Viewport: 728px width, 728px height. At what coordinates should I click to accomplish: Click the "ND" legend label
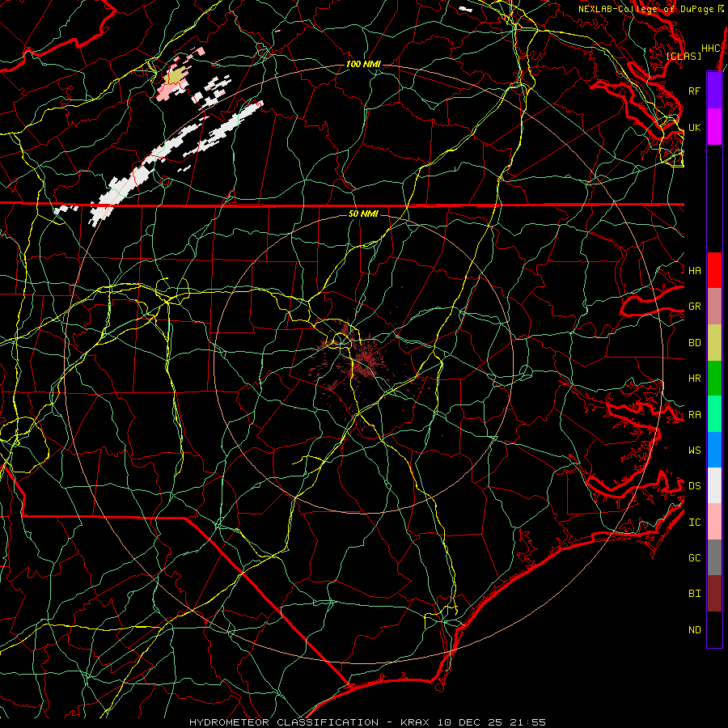point(695,629)
